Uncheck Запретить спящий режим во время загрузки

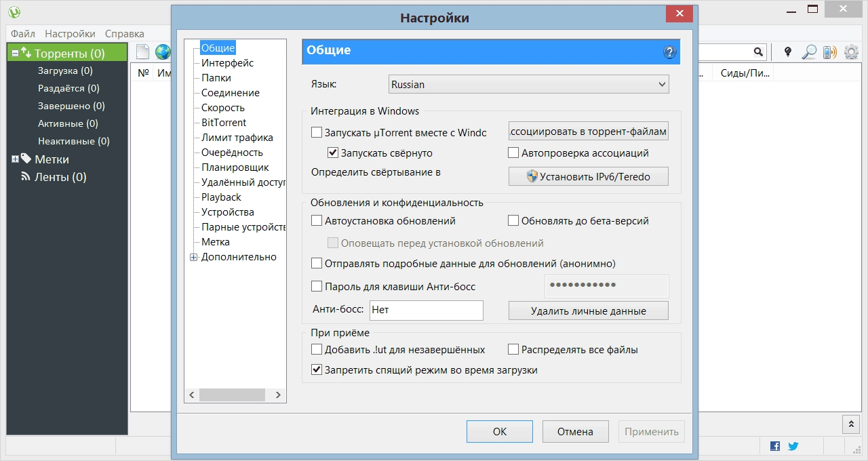[316, 369]
